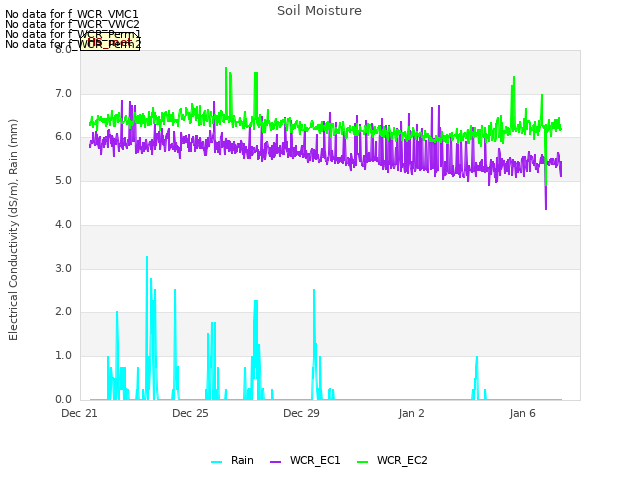640x480 pixels.
Task: Click the 3.0 y-axis tick label
Action: click(63, 269)
